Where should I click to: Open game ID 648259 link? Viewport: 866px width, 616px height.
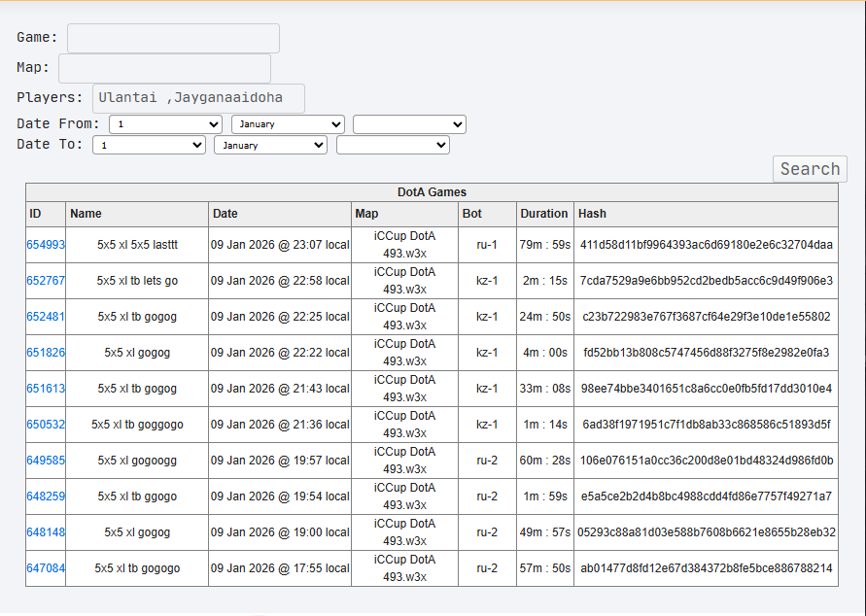46,496
